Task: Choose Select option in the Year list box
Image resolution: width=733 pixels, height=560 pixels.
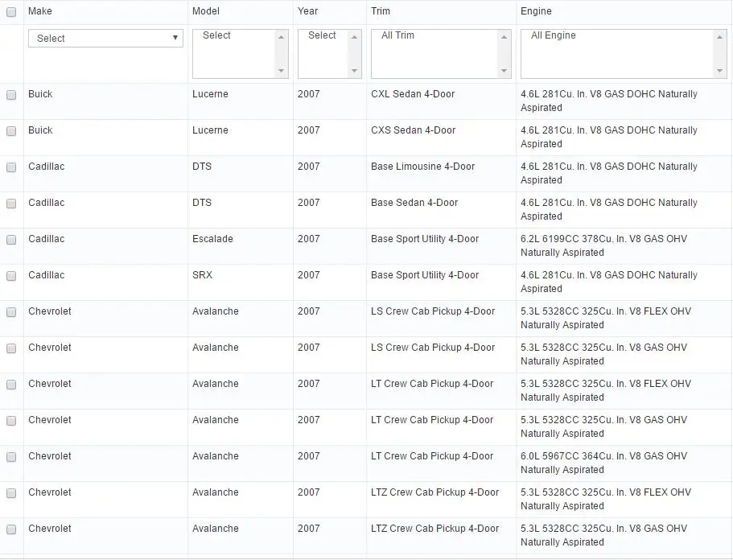Action: (322, 35)
